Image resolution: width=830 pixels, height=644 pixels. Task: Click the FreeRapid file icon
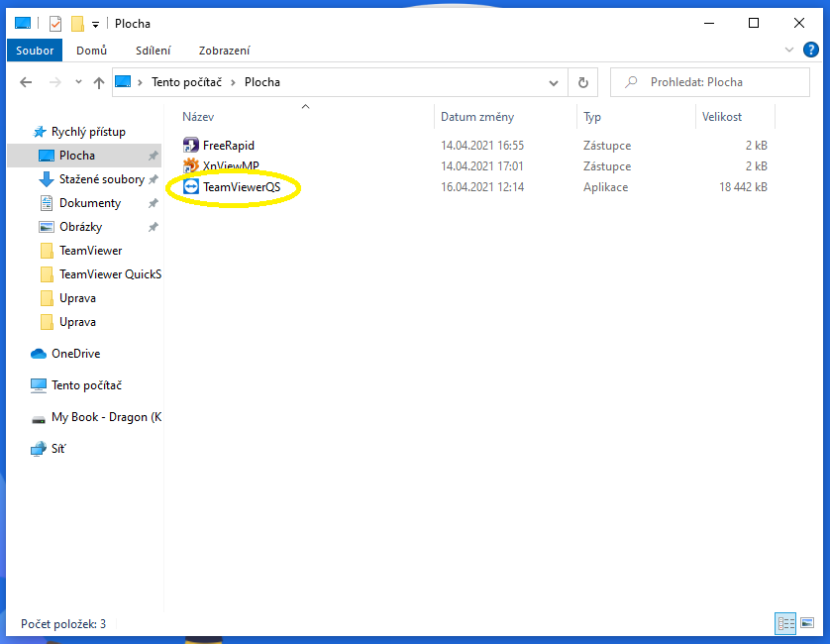click(x=190, y=145)
